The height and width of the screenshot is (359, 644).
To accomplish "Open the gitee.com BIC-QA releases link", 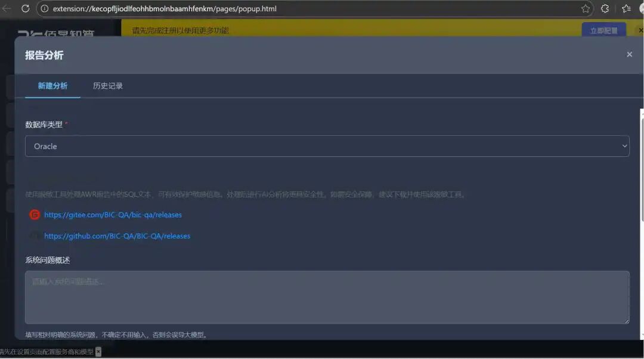I will [x=113, y=215].
